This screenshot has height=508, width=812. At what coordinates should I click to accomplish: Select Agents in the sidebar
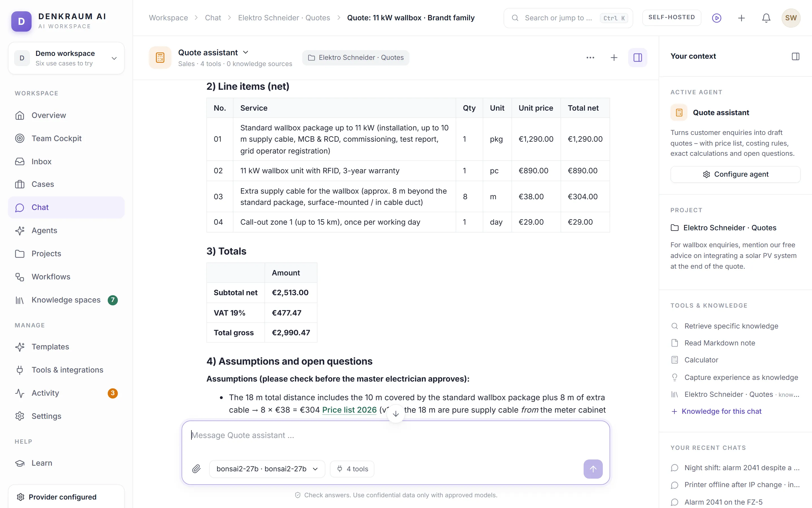point(66,231)
